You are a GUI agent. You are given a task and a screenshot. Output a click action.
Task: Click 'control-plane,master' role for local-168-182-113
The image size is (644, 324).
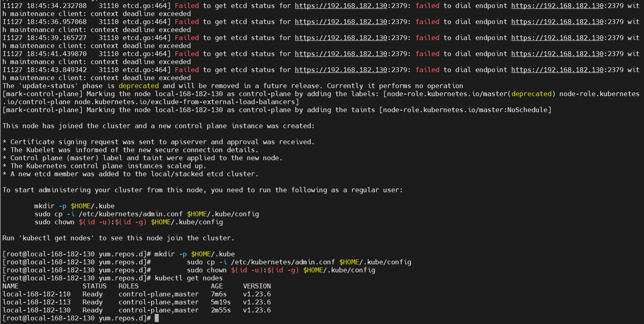pos(159,302)
